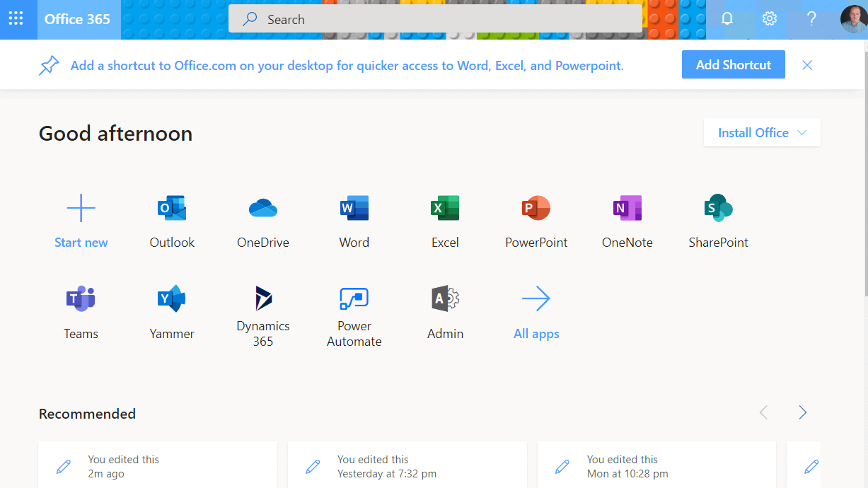Screen dimensions: 868x488
Task: Show the next recommended documents
Action: pyautogui.click(x=802, y=412)
